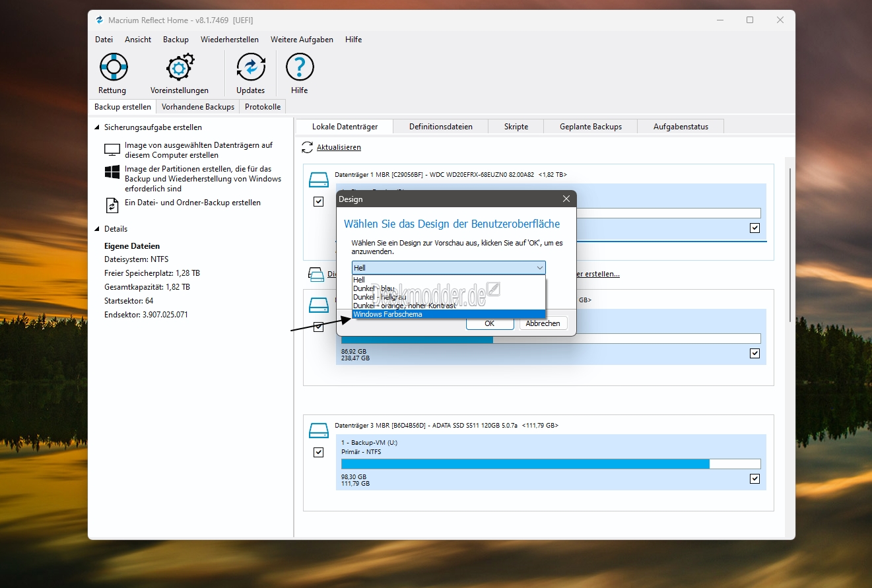Click the file and folder backup icon
This screenshot has height=588, width=872.
click(x=112, y=205)
